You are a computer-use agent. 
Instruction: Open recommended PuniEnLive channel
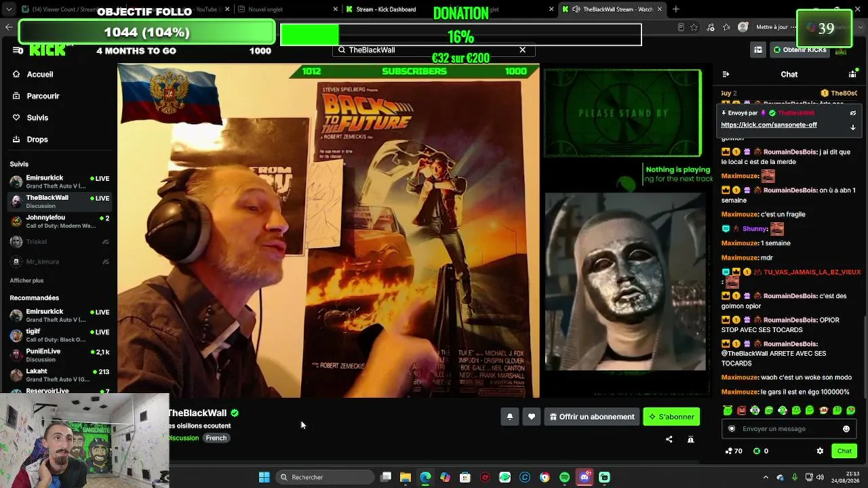point(59,355)
